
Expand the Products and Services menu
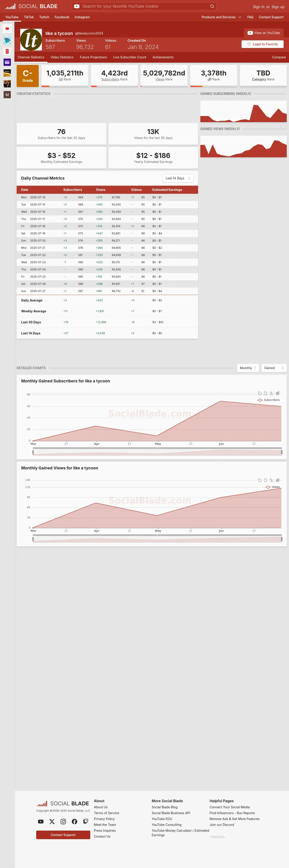(221, 17)
